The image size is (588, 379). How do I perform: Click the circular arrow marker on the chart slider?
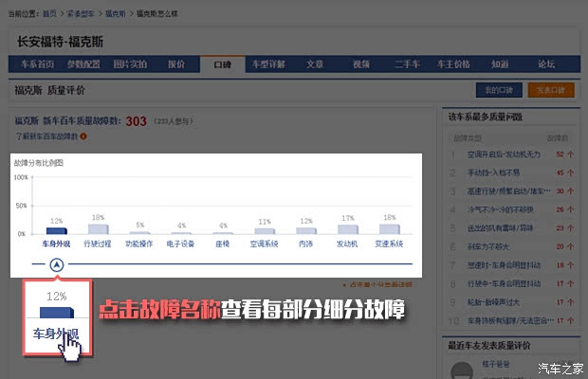pyautogui.click(x=57, y=264)
